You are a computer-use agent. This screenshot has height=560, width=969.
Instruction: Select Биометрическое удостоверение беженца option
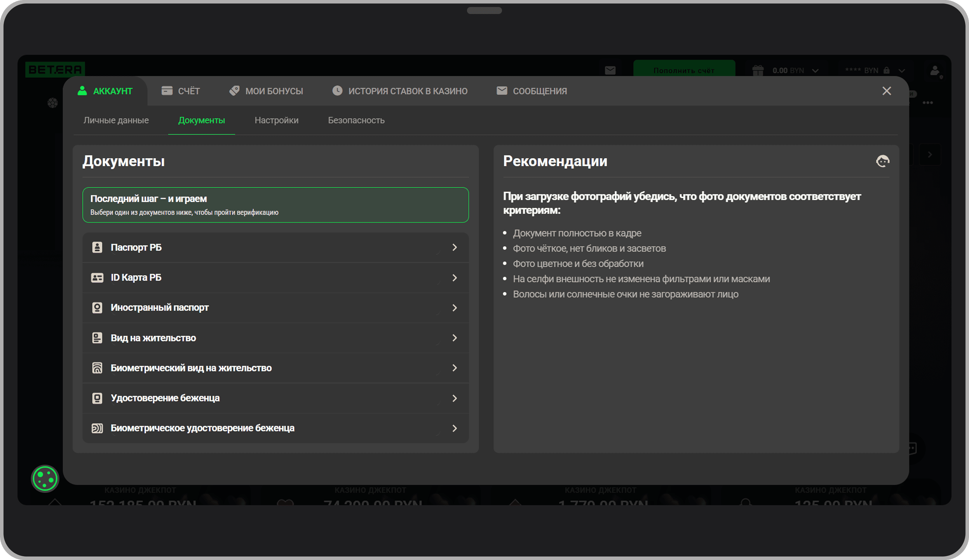point(202,428)
